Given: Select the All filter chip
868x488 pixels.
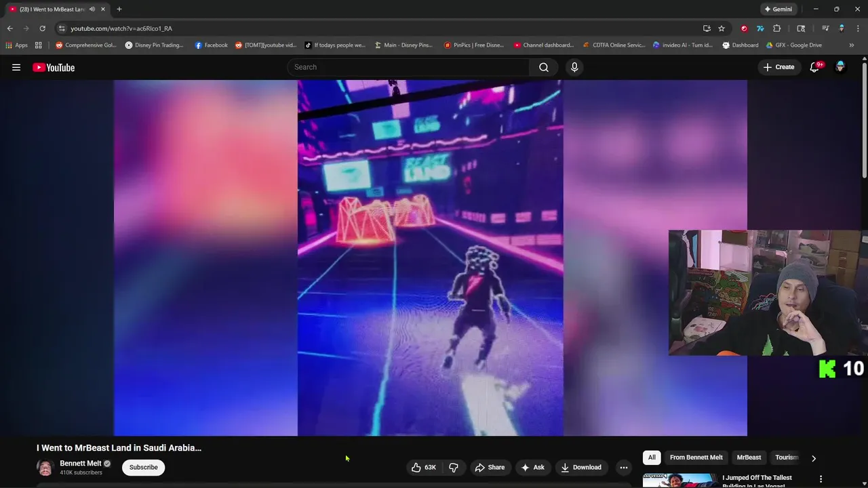Looking at the screenshot, I should click(x=652, y=457).
